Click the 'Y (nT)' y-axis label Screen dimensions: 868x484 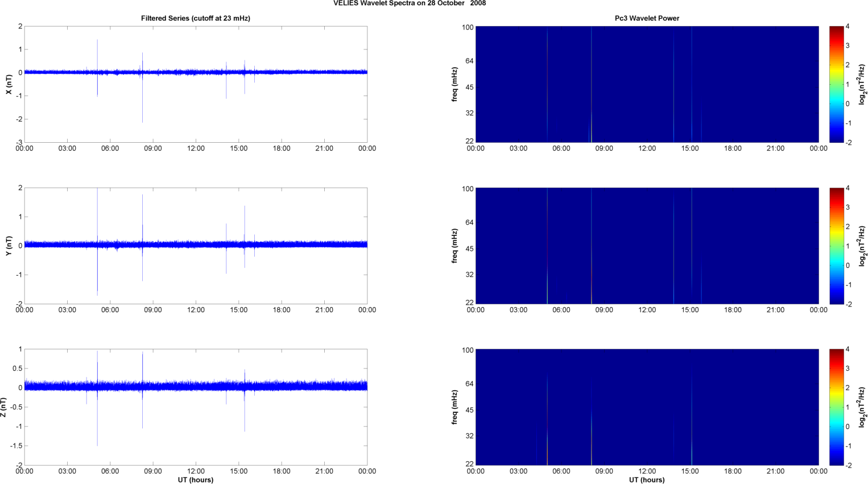click(9, 246)
